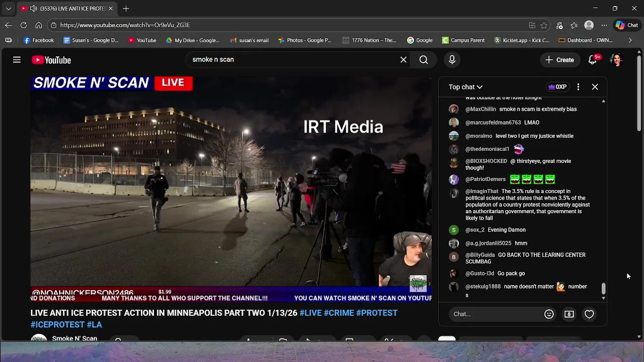
Task: Close the live chat panel
Action: tap(595, 87)
